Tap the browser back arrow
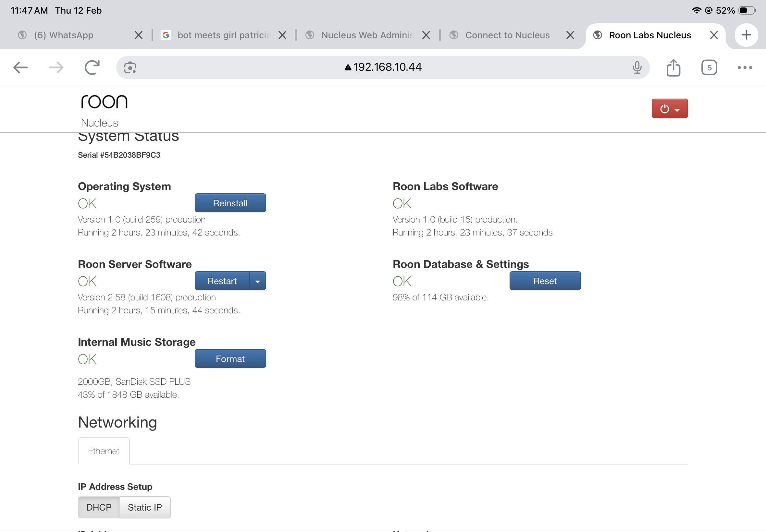766x532 pixels. (20, 68)
